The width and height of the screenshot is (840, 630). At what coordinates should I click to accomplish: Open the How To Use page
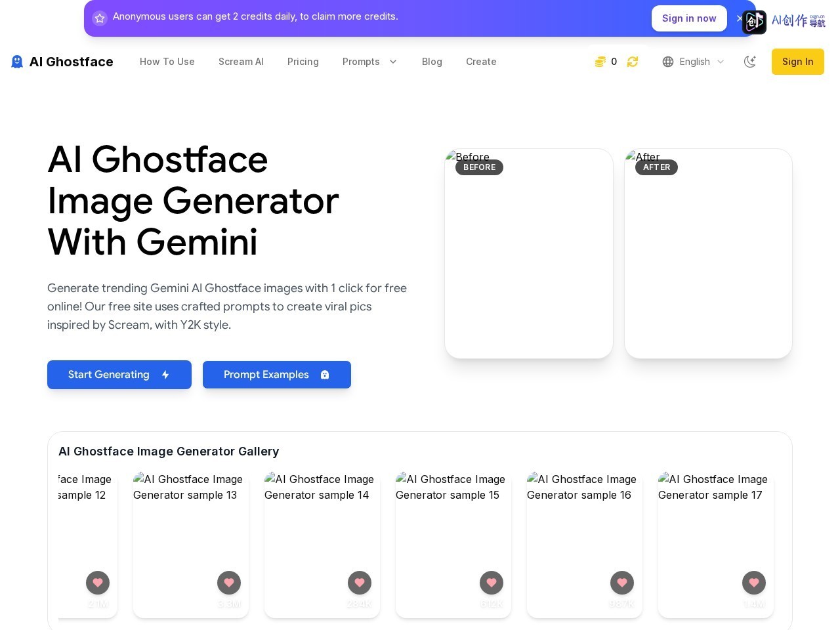point(167,62)
